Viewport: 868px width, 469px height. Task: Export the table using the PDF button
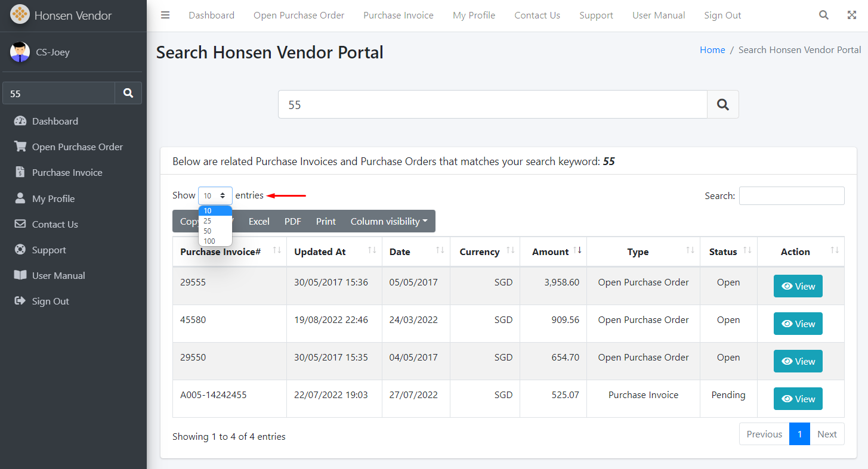point(292,221)
